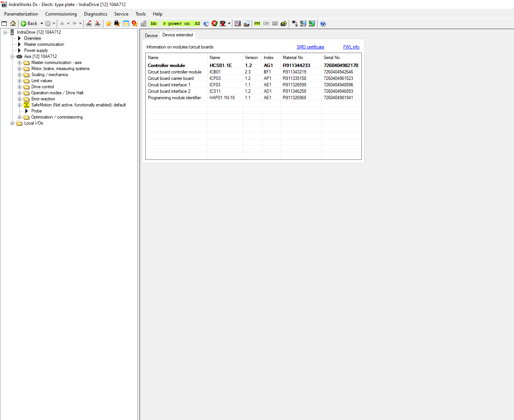Click the oscilloscope graph icon
Image resolution: width=514 pixels, height=420 pixels.
tap(238, 23)
